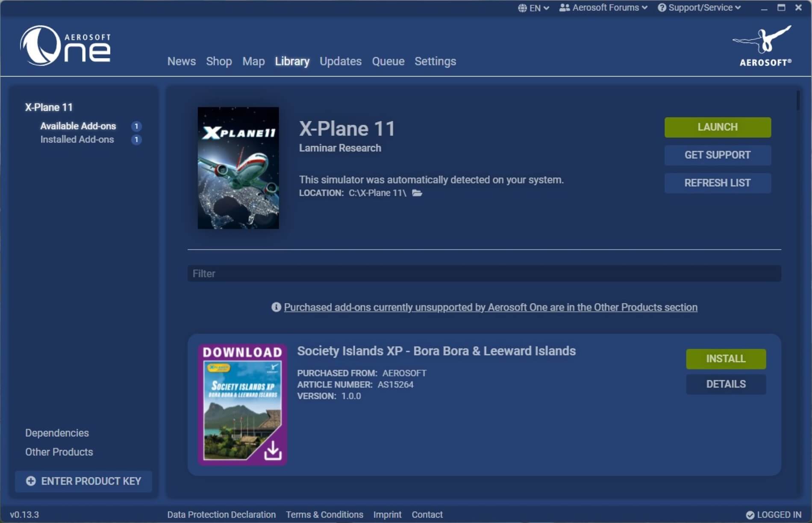Screen dimensions: 812x523
Task: Open the EN language dropdown
Action: click(533, 8)
